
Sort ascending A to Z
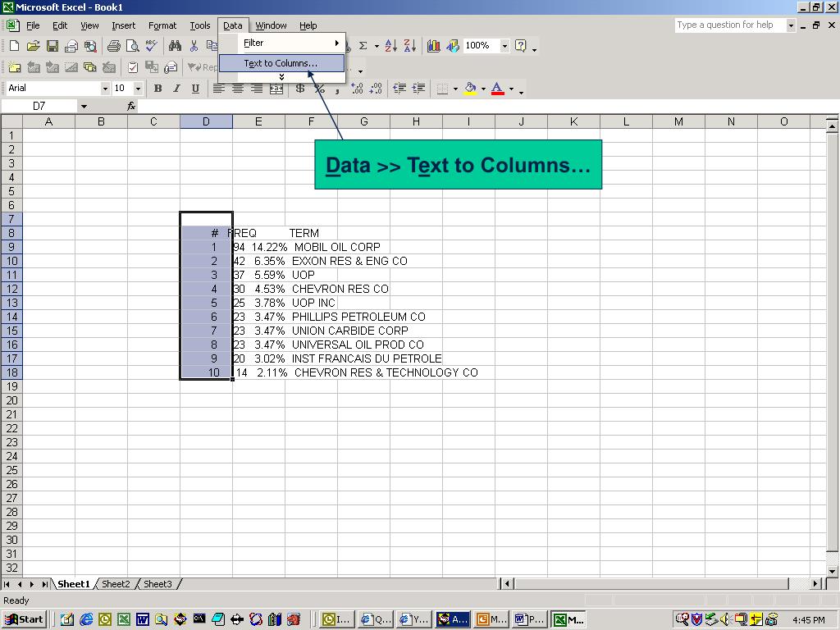click(391, 46)
